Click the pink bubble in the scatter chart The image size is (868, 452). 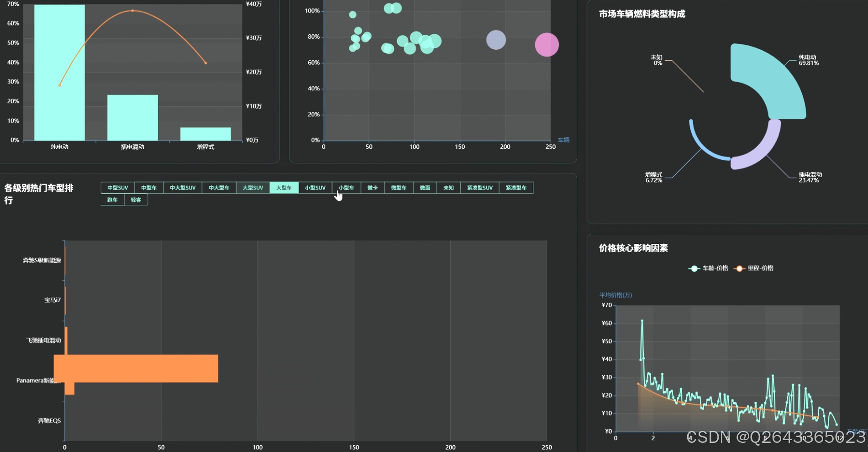click(x=547, y=45)
